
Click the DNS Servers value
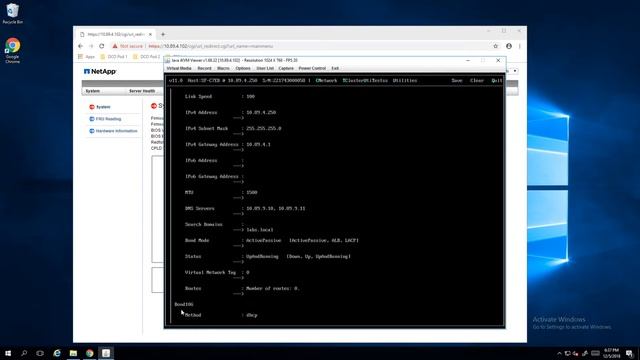[276, 208]
